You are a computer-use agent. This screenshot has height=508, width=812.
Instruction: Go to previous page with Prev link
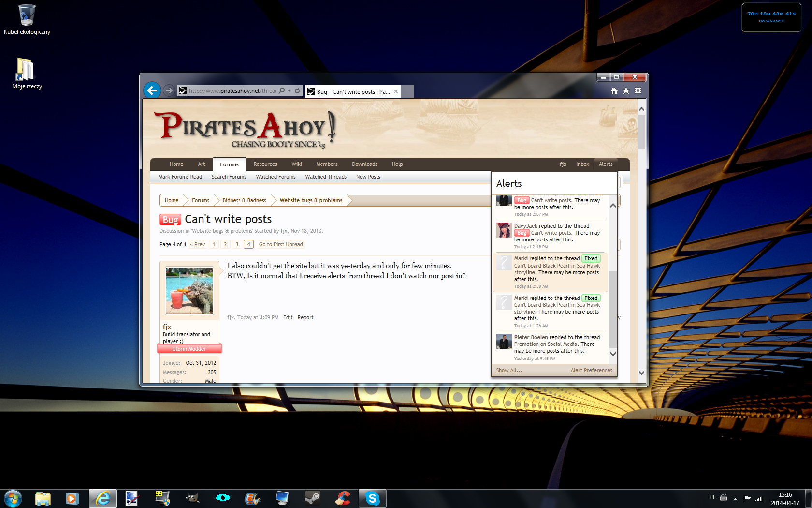click(198, 244)
